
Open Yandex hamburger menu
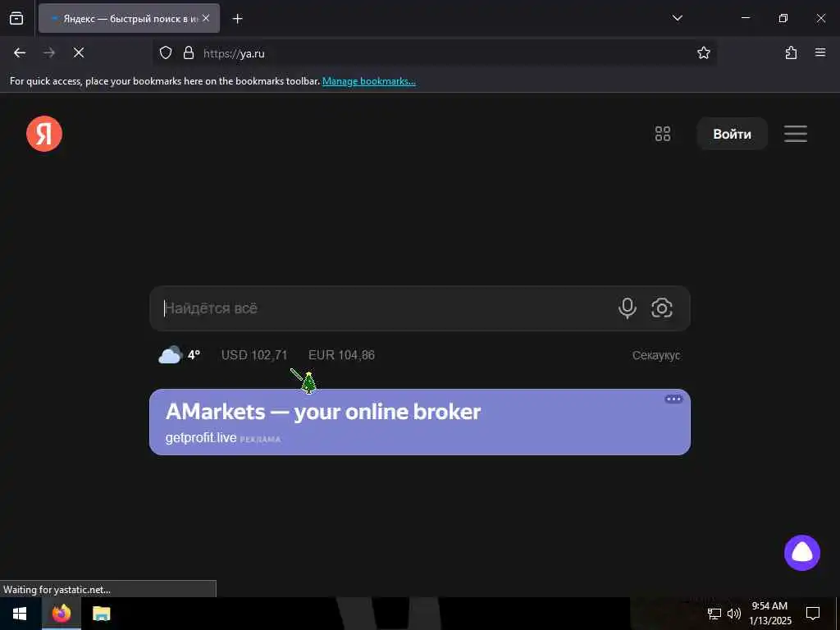796,134
